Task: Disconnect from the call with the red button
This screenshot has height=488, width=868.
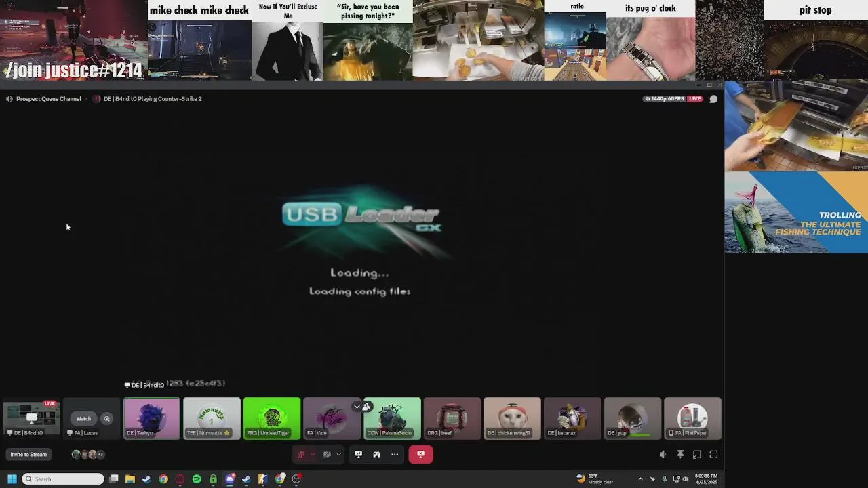Action: pyautogui.click(x=420, y=455)
